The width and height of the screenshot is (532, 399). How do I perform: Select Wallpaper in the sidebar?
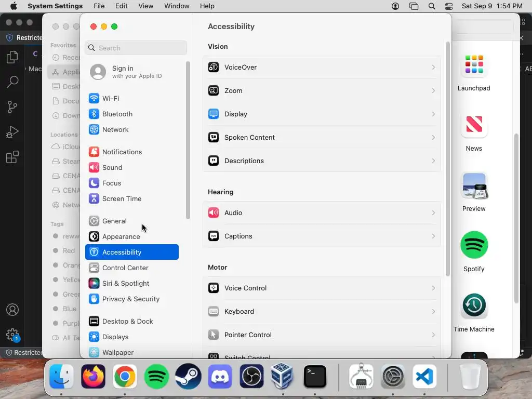pos(132,353)
